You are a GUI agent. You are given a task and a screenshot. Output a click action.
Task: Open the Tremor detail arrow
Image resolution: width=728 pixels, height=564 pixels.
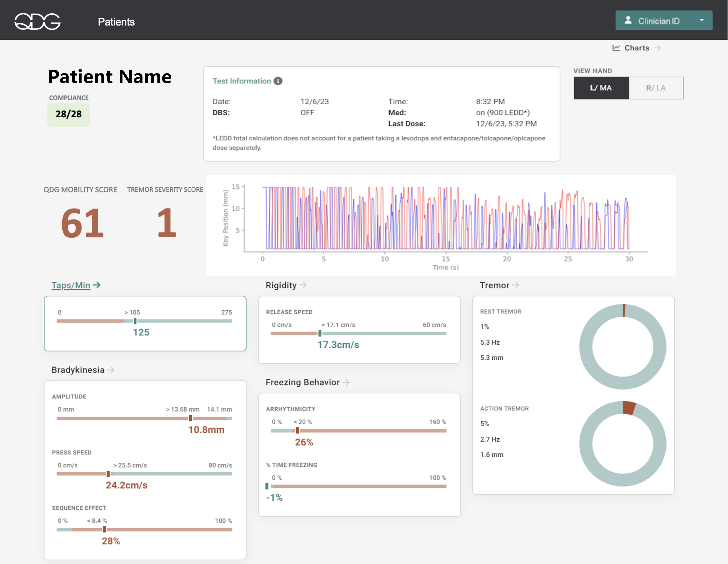pos(516,285)
